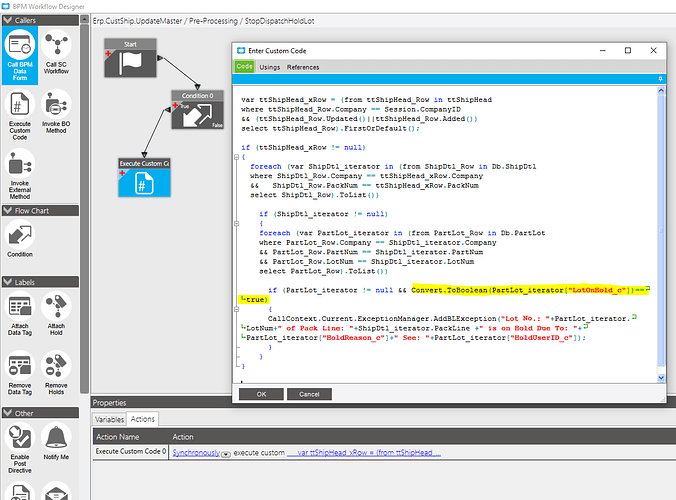The image size is (676, 500).
Task: Collapse the code block after ttShipHead_xRow null check
Action: point(236,157)
